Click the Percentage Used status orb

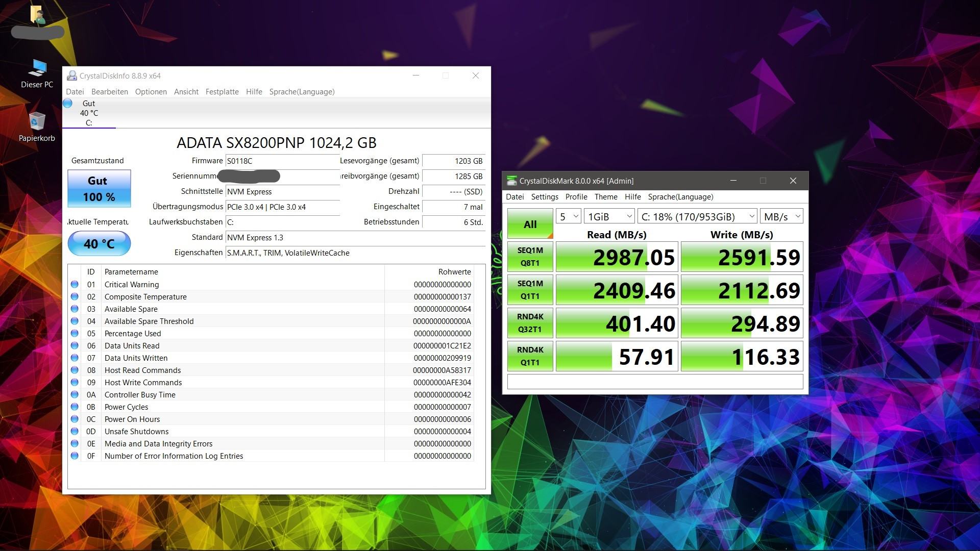pos(75,333)
